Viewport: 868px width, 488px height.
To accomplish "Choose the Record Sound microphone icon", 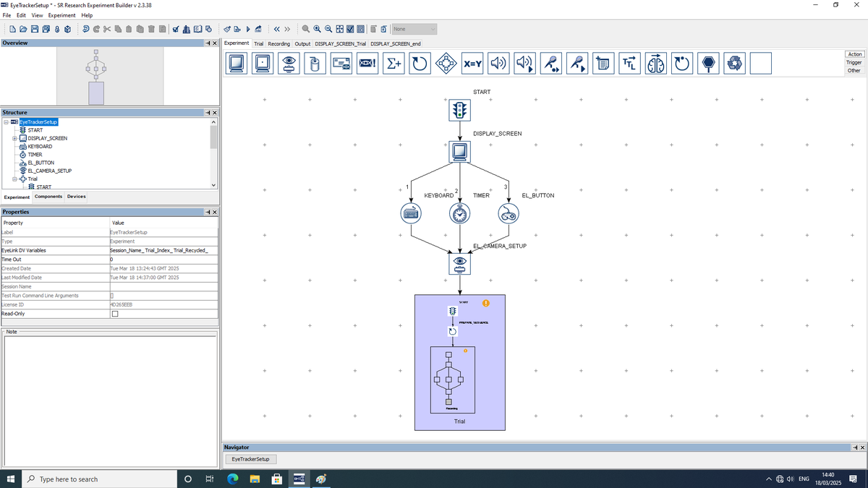I will [551, 64].
